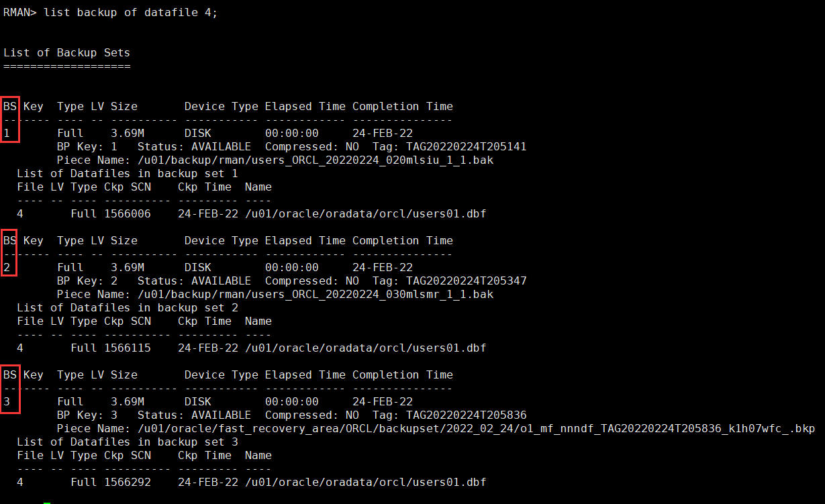
Task: Click the piece name ending in 020mlsiu_1_1.bak
Action: pos(315,160)
